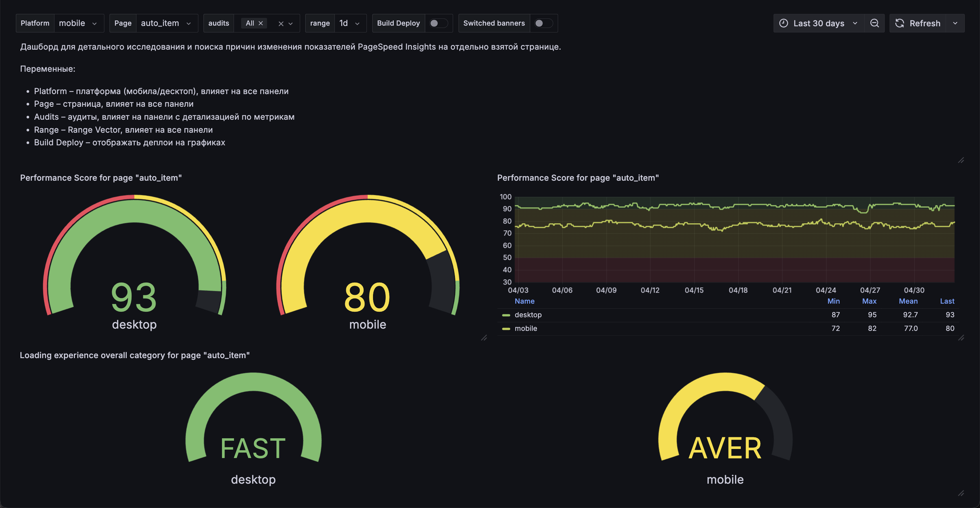Click the Performance Score gauge panel title
Image resolution: width=980 pixels, height=508 pixels.
[x=101, y=178]
